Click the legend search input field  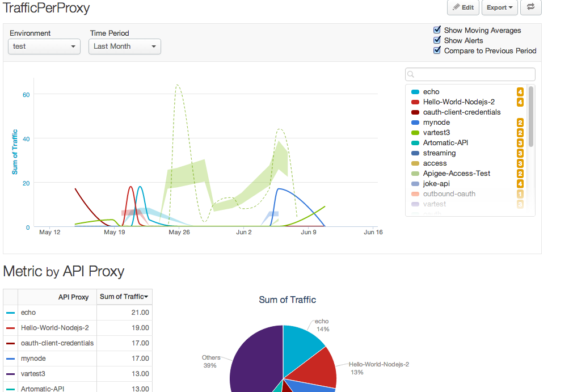point(470,74)
